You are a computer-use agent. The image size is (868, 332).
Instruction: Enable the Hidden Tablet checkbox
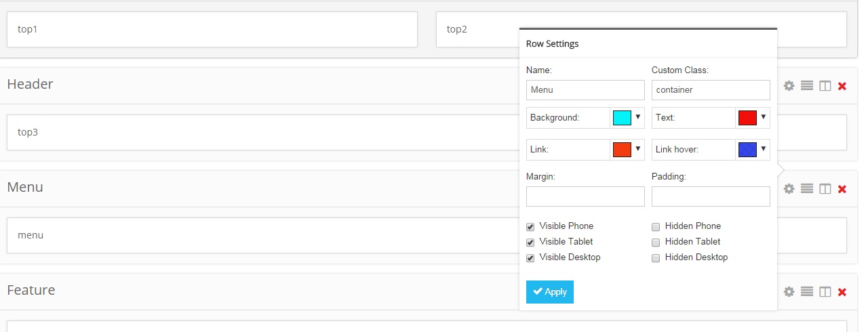(656, 243)
